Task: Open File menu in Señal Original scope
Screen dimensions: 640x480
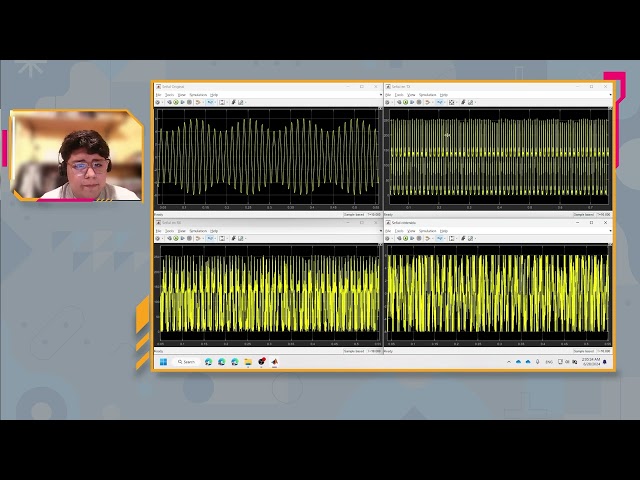Action: click(x=158, y=95)
